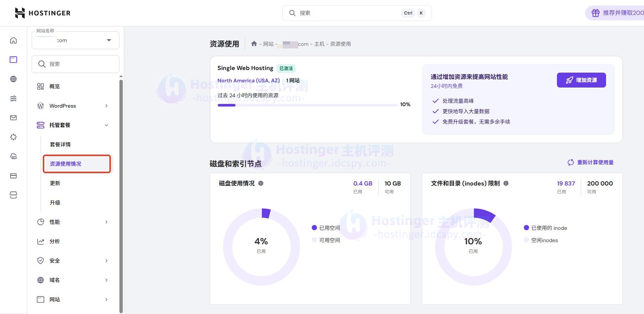The image size is (644, 314).
Task: Open 概览 in the sidebar menu
Action: point(55,86)
